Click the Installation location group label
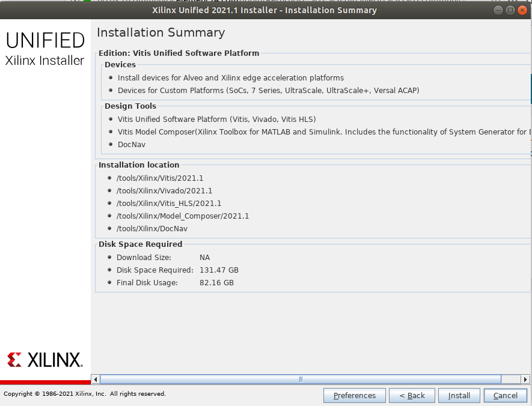 tap(139, 165)
